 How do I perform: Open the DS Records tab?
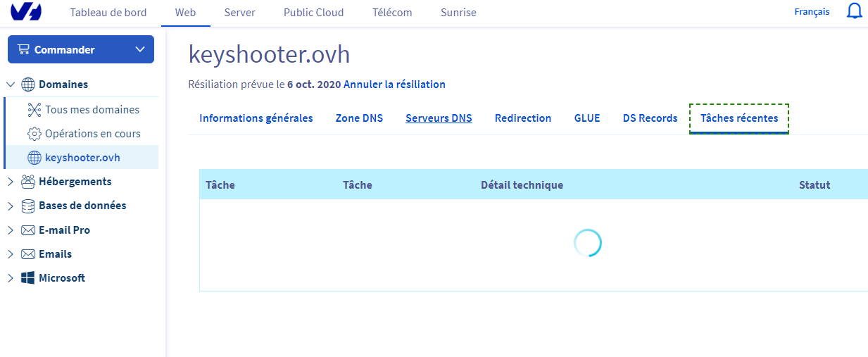[650, 118]
